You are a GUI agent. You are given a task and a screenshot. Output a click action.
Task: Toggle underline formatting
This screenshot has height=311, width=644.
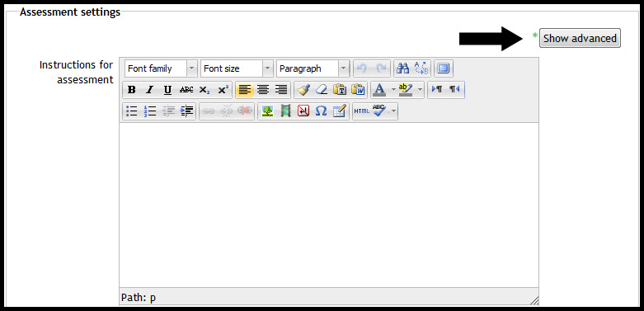pos(167,90)
